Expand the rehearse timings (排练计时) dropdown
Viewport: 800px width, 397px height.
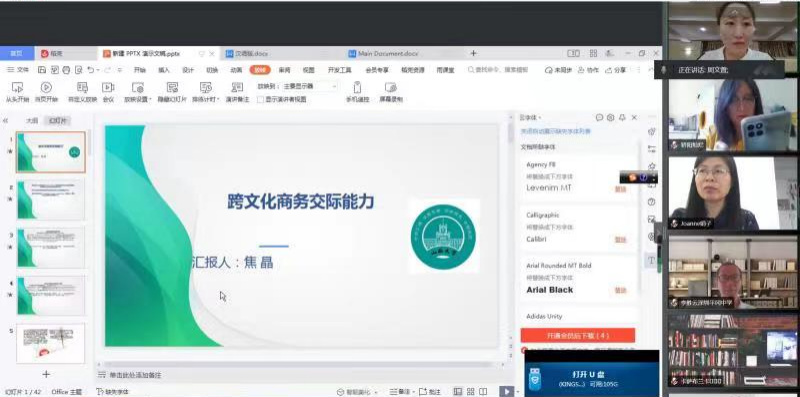click(218, 100)
